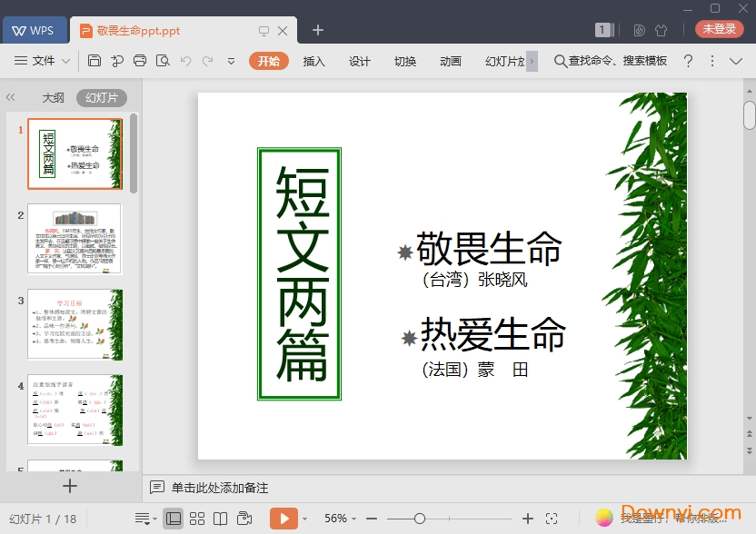Click the fit-slide-to-window icon
Viewport: 756px width, 534px height.
coord(552,518)
